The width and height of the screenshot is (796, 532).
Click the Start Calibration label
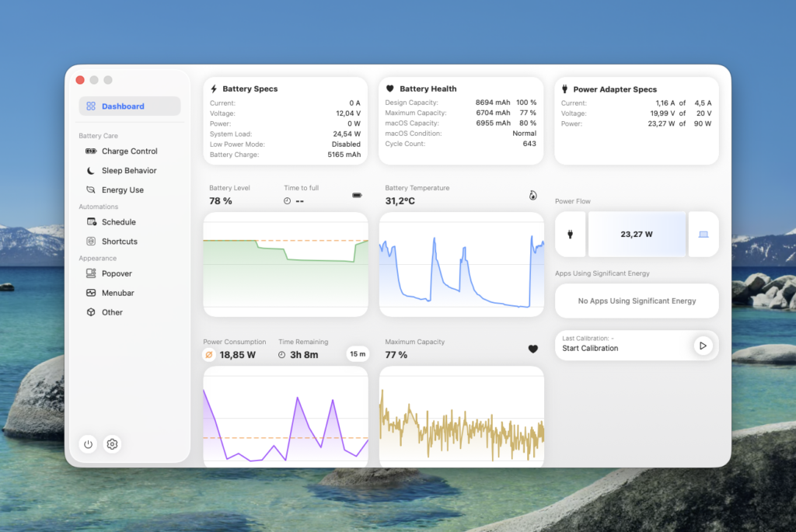pyautogui.click(x=590, y=349)
